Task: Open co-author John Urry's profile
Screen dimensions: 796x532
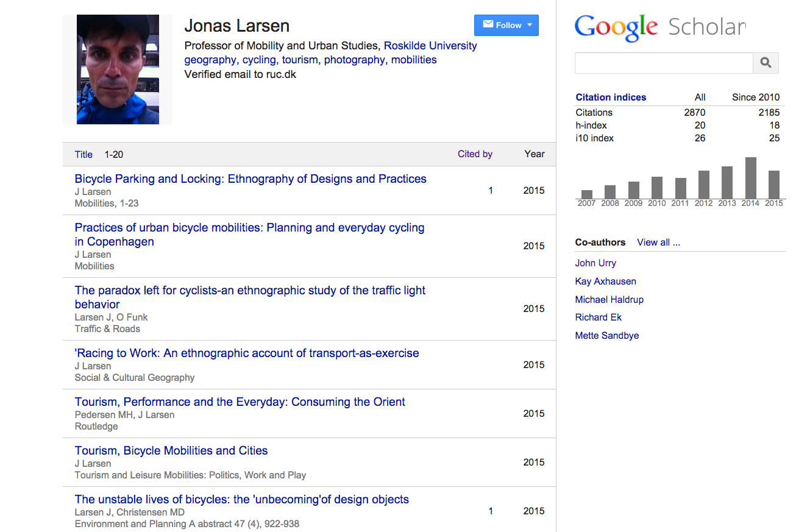Action: (x=595, y=263)
